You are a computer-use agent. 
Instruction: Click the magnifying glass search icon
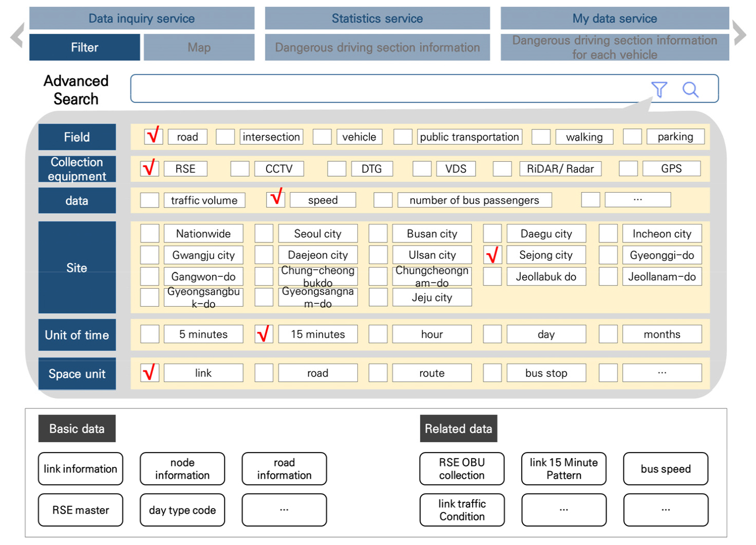690,89
